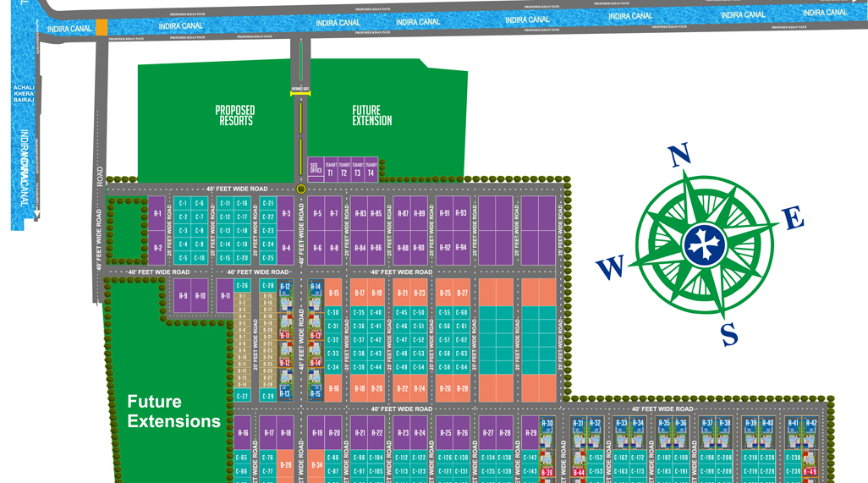Screen dimensions: 868x483
Task: Select teal plot C-30
Action: pos(333,313)
